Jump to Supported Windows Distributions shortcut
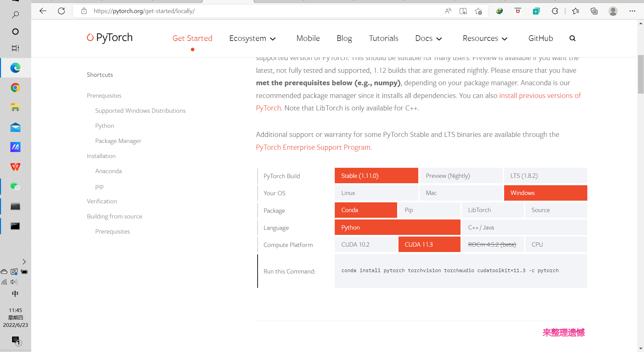Viewport: 644px width, 352px height. click(140, 111)
